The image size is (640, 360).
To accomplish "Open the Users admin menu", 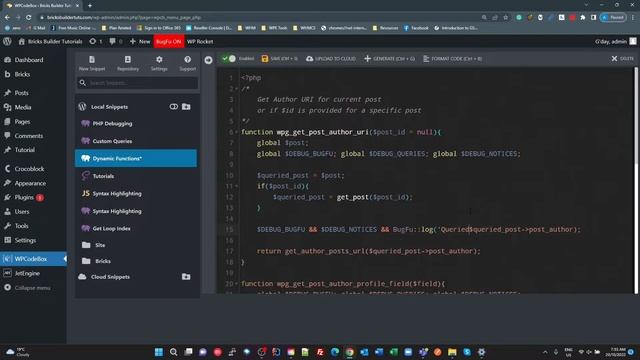I will 33,211.
